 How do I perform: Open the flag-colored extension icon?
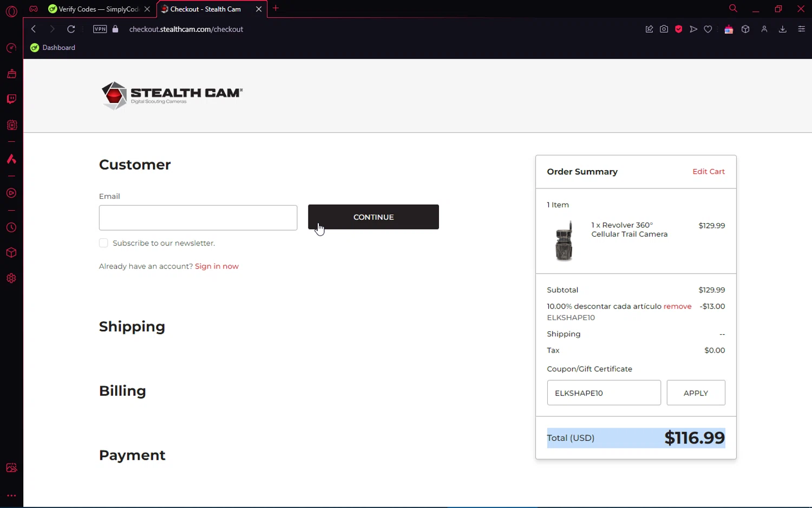tap(729, 29)
